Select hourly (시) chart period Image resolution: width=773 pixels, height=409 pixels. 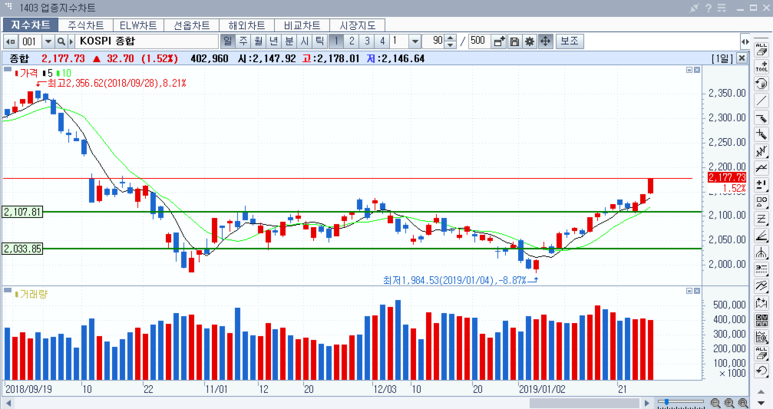(304, 41)
